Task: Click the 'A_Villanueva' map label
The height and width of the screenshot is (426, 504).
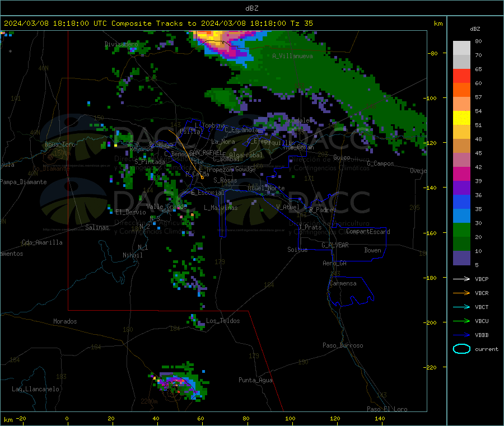Action: [292, 56]
